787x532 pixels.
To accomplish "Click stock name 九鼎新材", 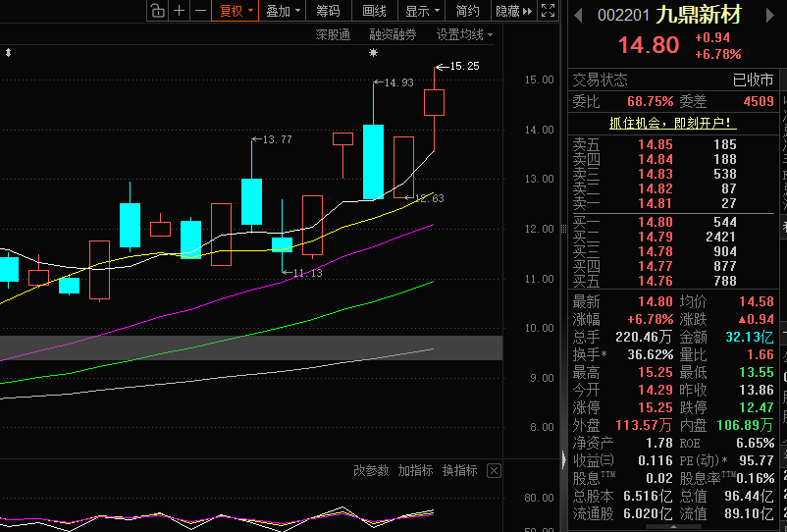I will tap(699, 16).
